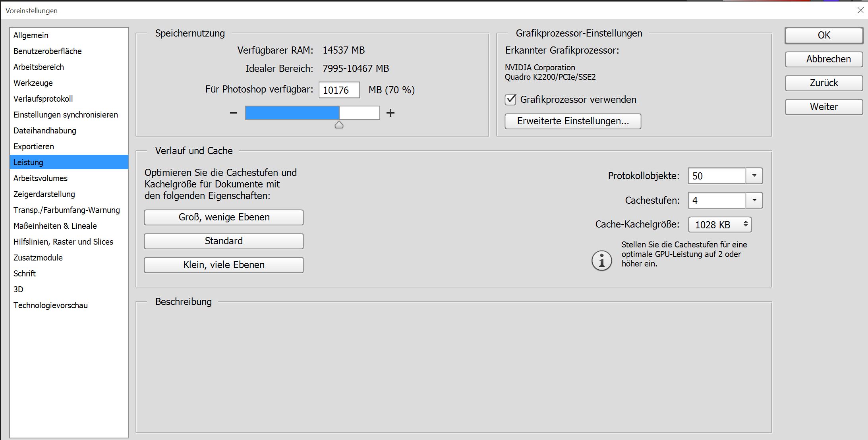This screenshot has height=440, width=868.
Task: Click the info icon beside the GPU hint
Action: [602, 261]
